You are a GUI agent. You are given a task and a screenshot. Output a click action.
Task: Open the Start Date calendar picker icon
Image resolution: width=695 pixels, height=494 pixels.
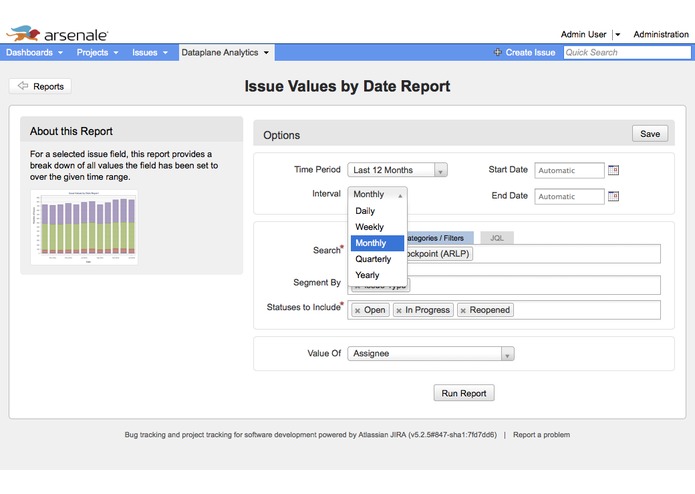(x=613, y=170)
